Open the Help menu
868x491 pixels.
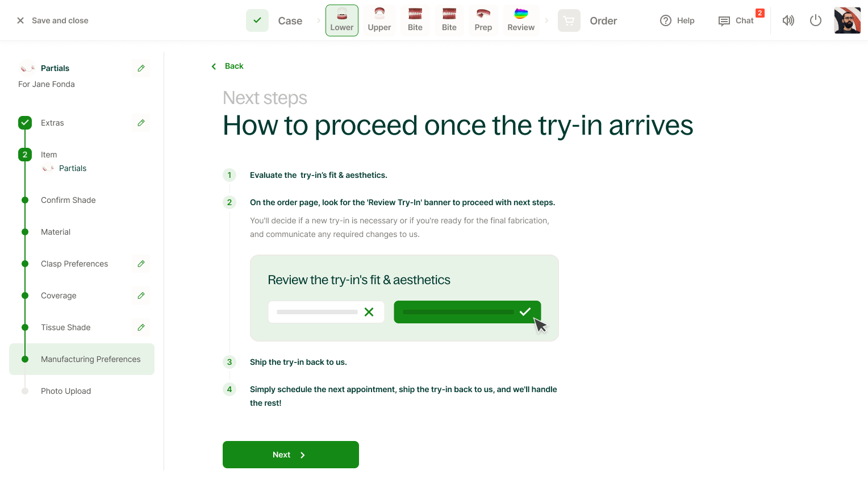(677, 20)
